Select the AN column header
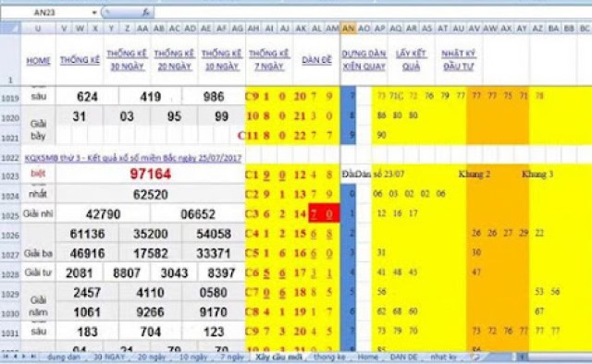592x364 pixels. click(348, 29)
